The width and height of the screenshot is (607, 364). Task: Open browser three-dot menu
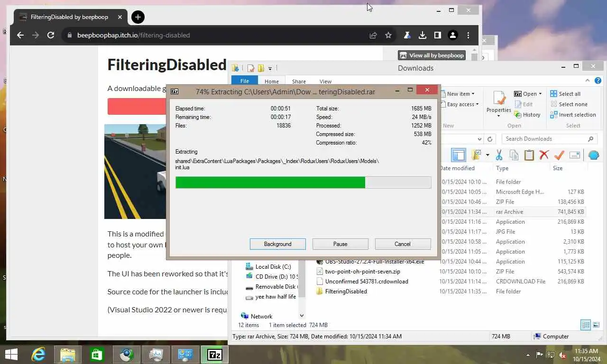pos(468,35)
